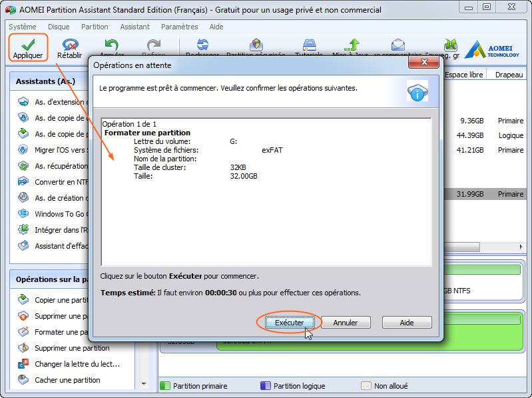Click the 32KB cluster size value
This screenshot has height=398, width=532.
(x=238, y=167)
